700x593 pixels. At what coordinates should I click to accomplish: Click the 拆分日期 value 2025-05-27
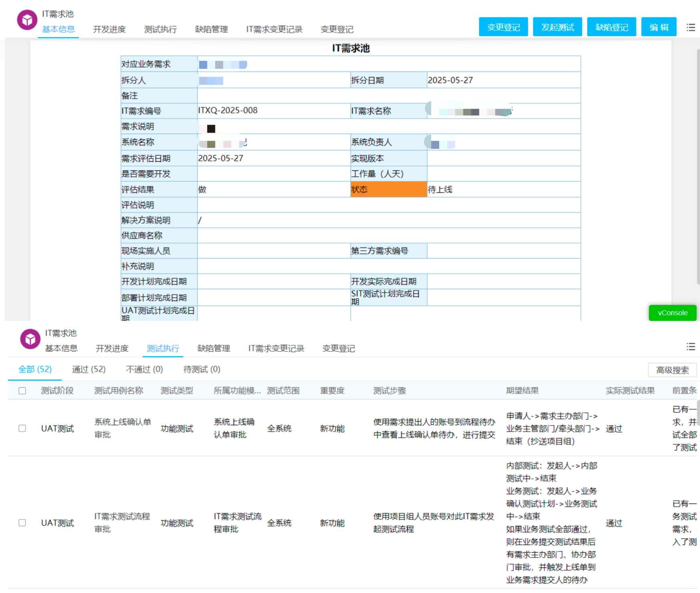coord(450,80)
